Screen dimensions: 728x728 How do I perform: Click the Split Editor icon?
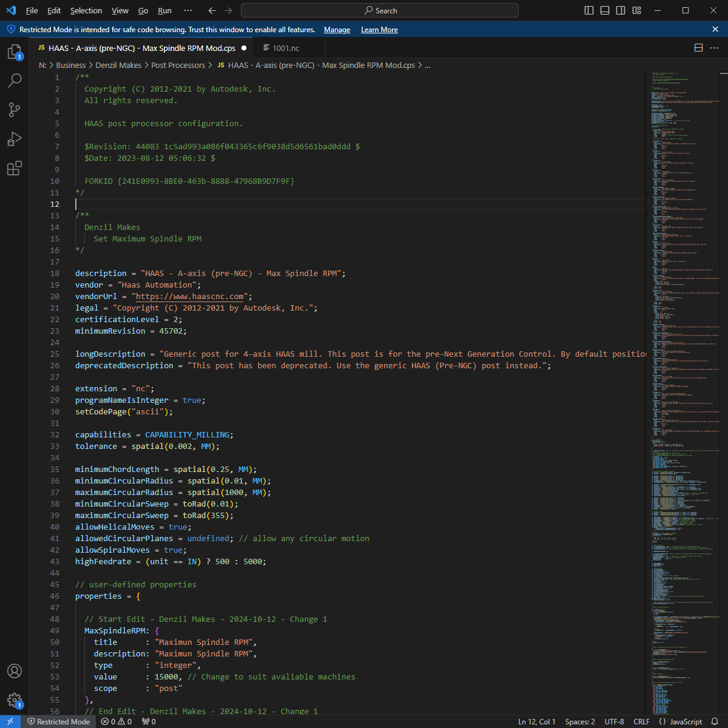coord(698,48)
